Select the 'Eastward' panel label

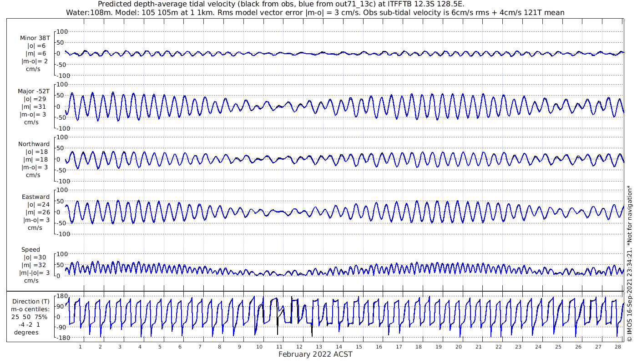36,197
